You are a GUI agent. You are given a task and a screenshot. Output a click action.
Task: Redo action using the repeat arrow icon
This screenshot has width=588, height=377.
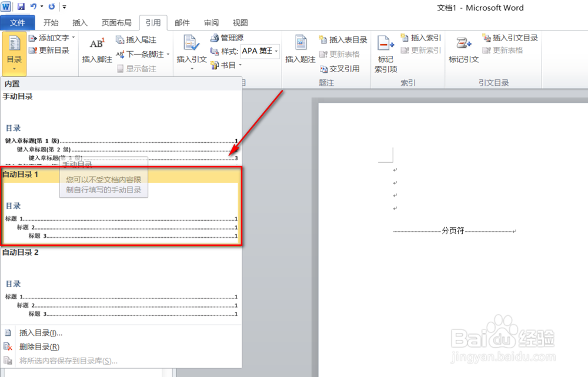click(x=52, y=6)
